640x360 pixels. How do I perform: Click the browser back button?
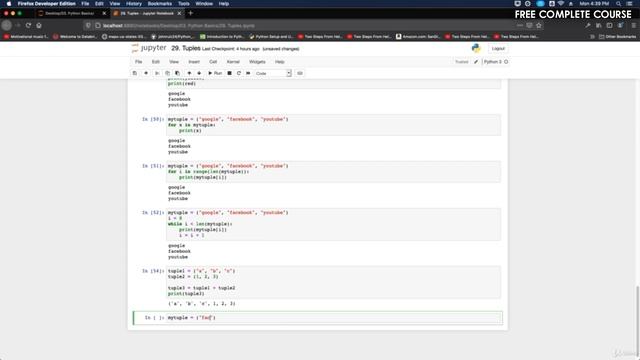pos(7,25)
